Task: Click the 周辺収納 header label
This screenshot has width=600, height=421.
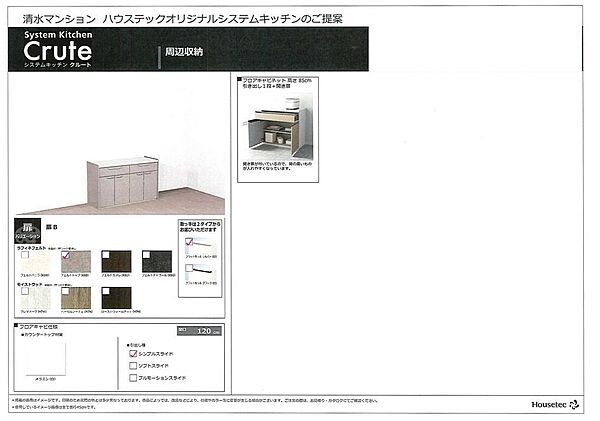Action: [x=184, y=52]
